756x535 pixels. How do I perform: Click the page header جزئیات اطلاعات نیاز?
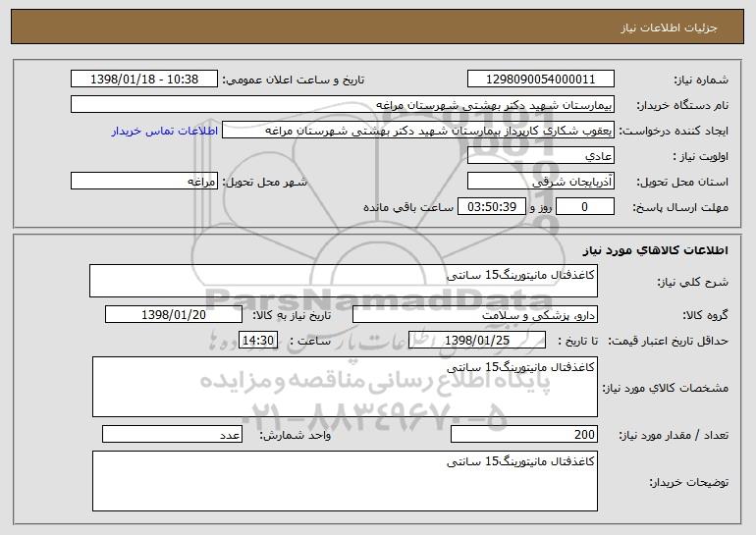pyautogui.click(x=669, y=27)
